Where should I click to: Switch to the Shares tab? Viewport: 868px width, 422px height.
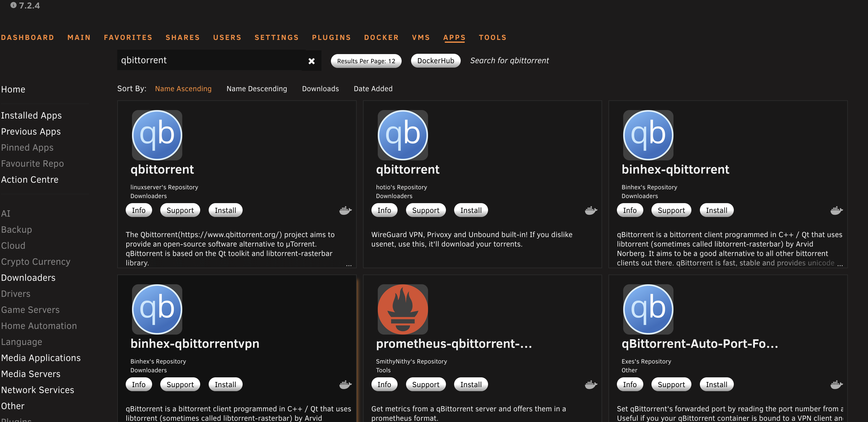point(183,37)
